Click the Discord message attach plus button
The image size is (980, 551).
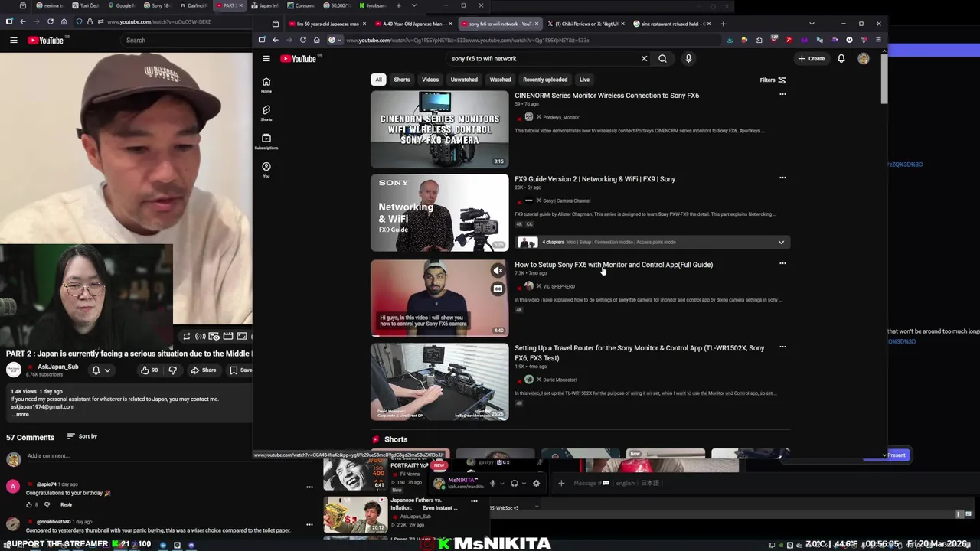pos(561,484)
